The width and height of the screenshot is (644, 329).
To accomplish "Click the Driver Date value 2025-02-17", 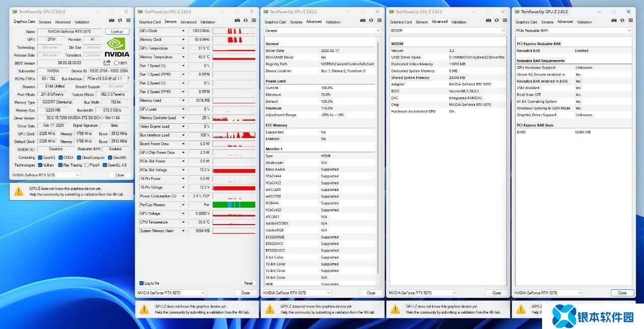I will pyautogui.click(x=330, y=50).
